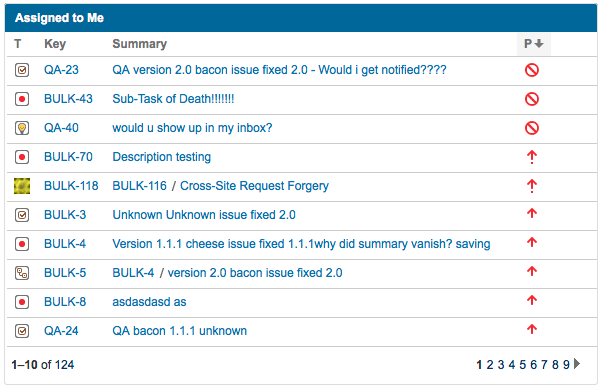The width and height of the screenshot is (601, 392).
Task: Sort issues by the Key column header
Action: pos(55,44)
